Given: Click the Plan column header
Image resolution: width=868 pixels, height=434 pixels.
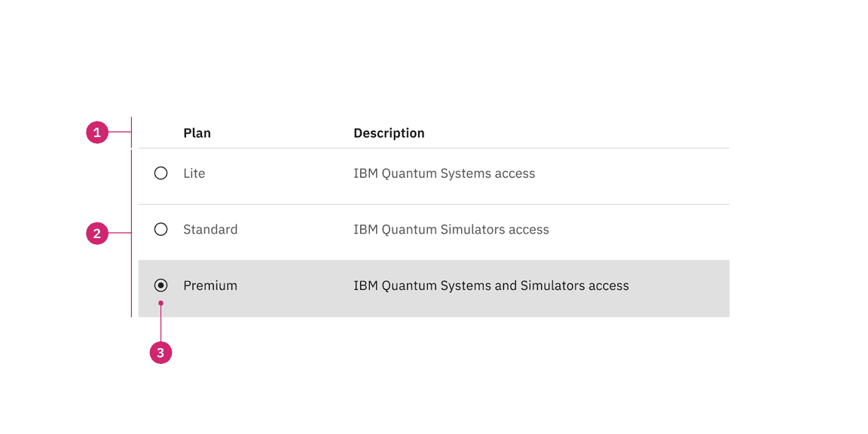Looking at the screenshot, I should tap(197, 133).
